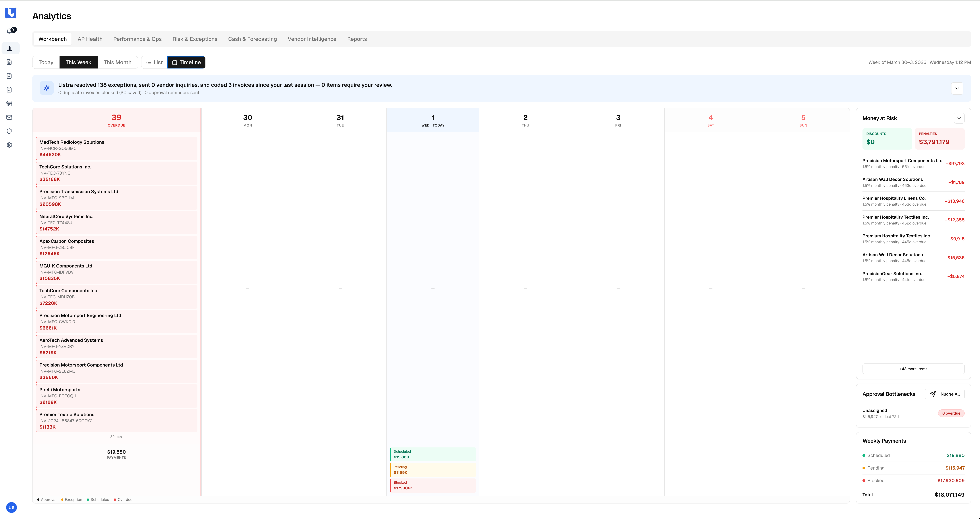Click the file-check sidebar icon
This screenshot has width=980, height=519.
[9, 76]
